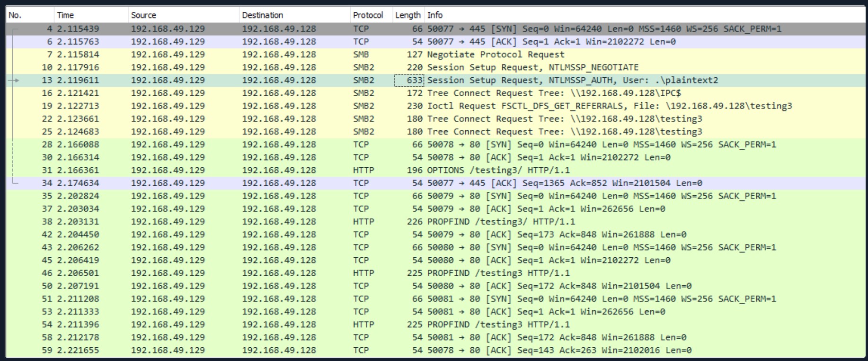The width and height of the screenshot is (868, 361).
Task: Select packet 45 ACK 50080 to 80
Action: (435, 260)
